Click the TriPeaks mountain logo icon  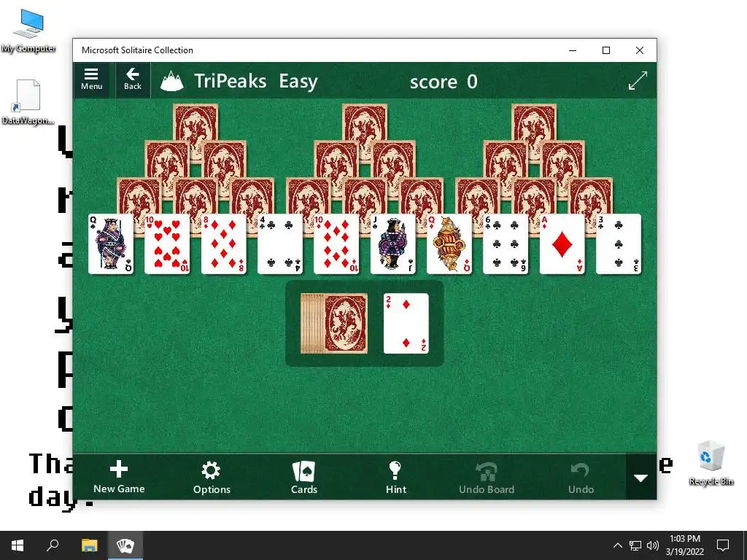click(171, 81)
